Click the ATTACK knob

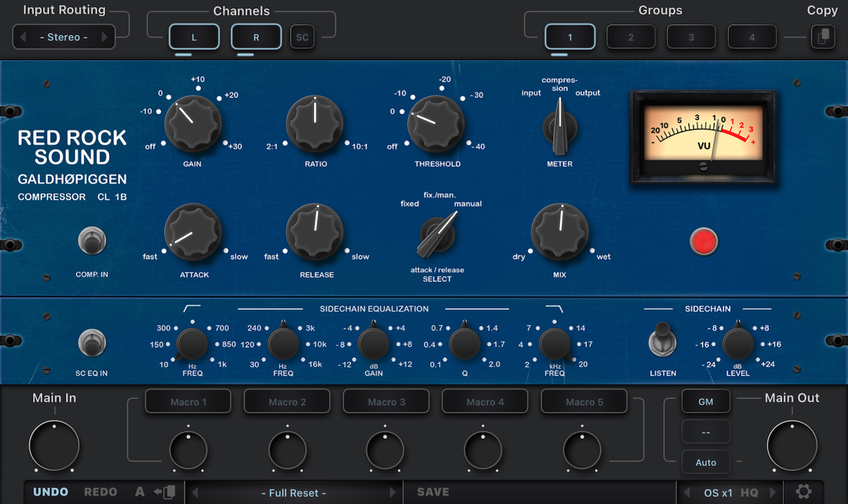[x=192, y=232]
